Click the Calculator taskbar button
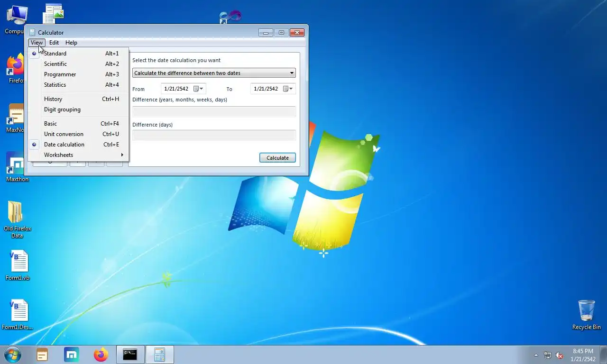Viewport: 607px width, 364px height. pyautogui.click(x=159, y=355)
